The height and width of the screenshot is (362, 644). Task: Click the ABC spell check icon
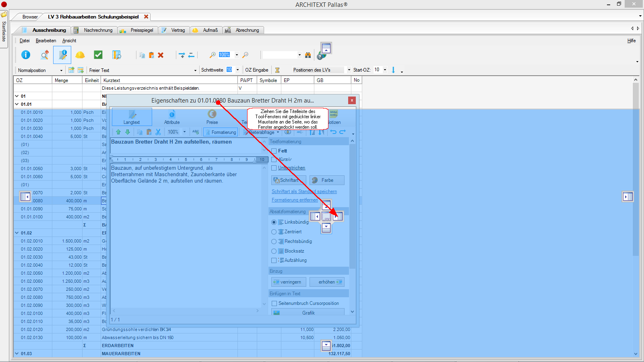pyautogui.click(x=196, y=132)
